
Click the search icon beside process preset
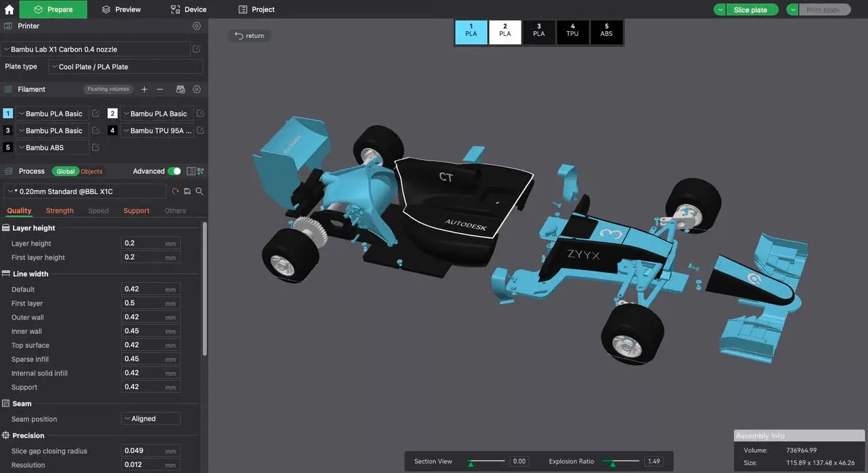point(199,191)
